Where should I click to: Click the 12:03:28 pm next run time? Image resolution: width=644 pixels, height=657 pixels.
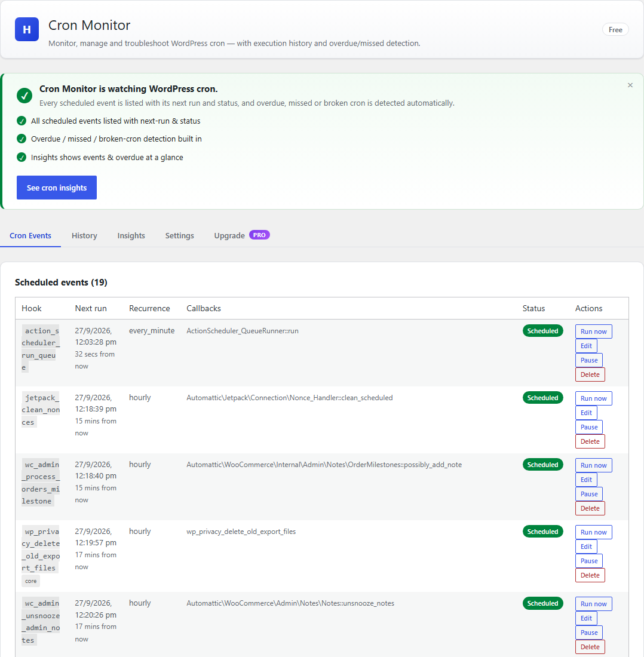coord(96,342)
